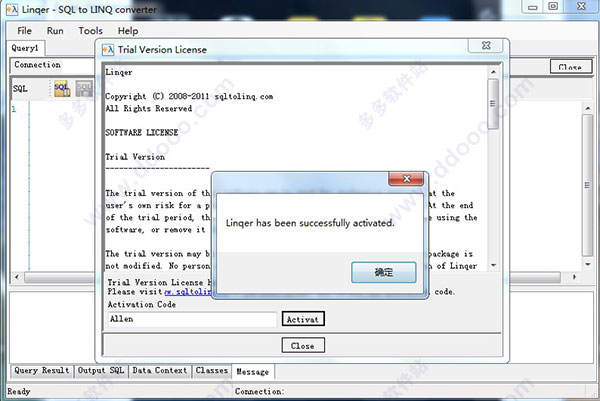Switch to the Query Result tab

point(41,370)
